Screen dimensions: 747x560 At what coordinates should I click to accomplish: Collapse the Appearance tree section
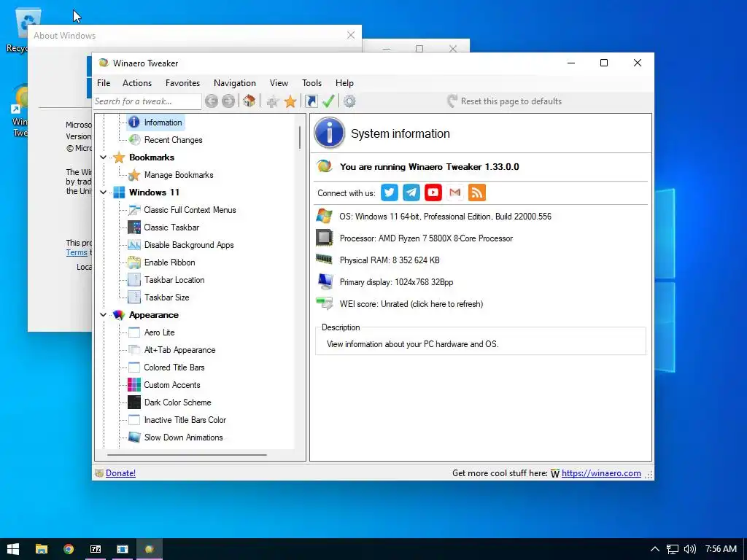pos(103,315)
